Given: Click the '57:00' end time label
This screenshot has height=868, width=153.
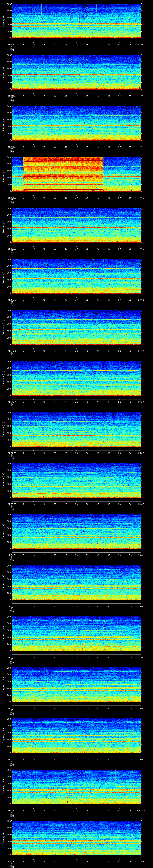Looking at the screenshot, I should [141, 657].
